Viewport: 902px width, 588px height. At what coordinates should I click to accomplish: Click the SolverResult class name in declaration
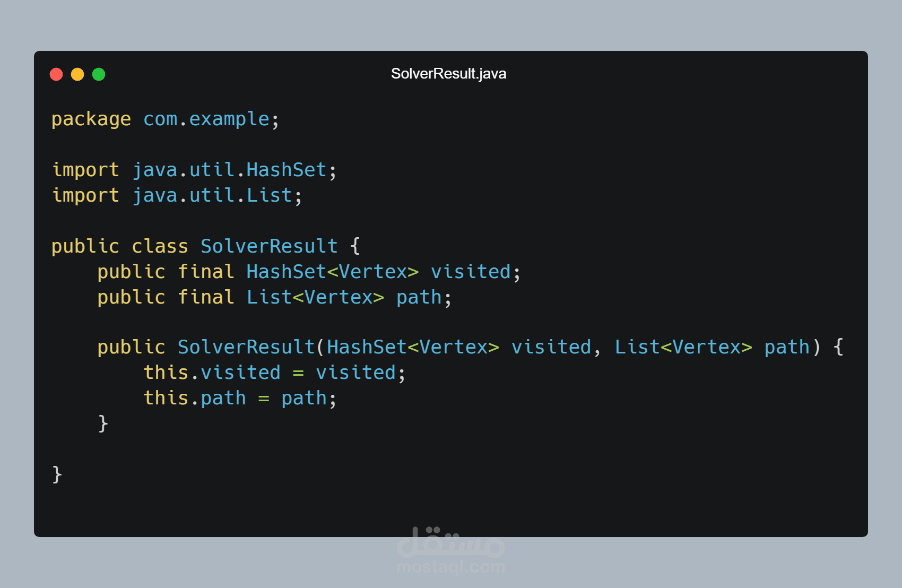pyautogui.click(x=269, y=246)
